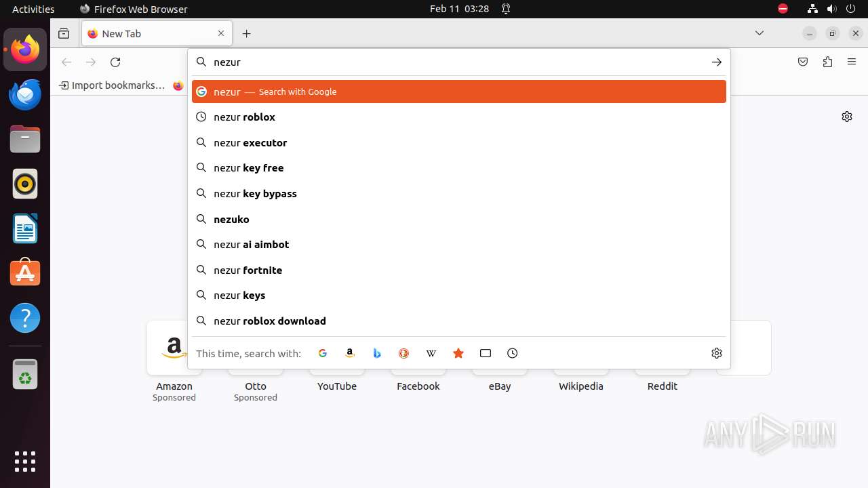Open LibreOffice Writer from dock
The height and width of the screenshot is (488, 868).
[25, 228]
